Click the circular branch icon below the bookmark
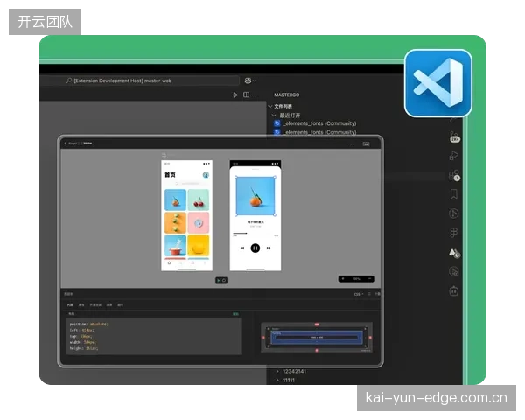Image resolution: width=525 pixels, height=420 pixels. pos(453,213)
